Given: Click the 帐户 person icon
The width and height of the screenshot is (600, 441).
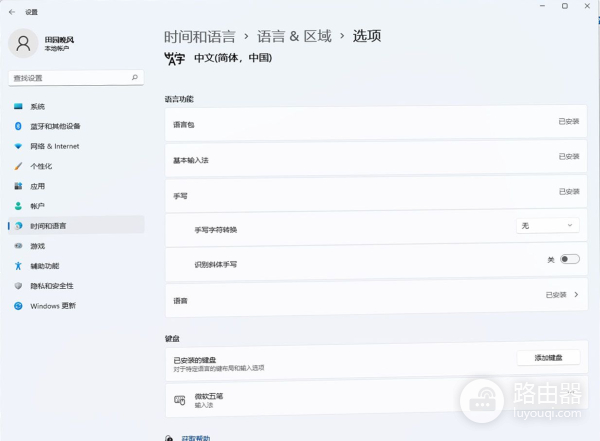Looking at the screenshot, I should coord(18,206).
